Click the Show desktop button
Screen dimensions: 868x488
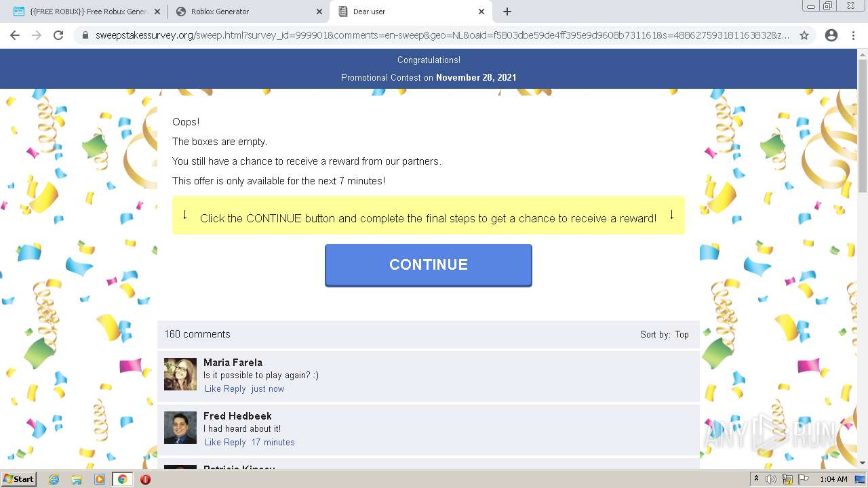pos(860,479)
